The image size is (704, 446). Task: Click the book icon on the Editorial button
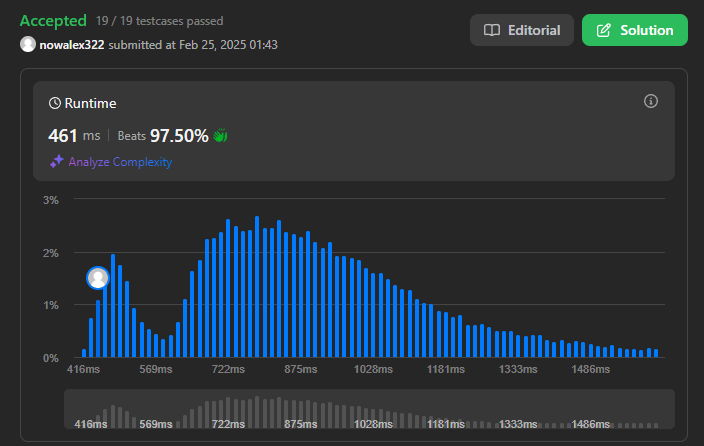click(x=492, y=30)
